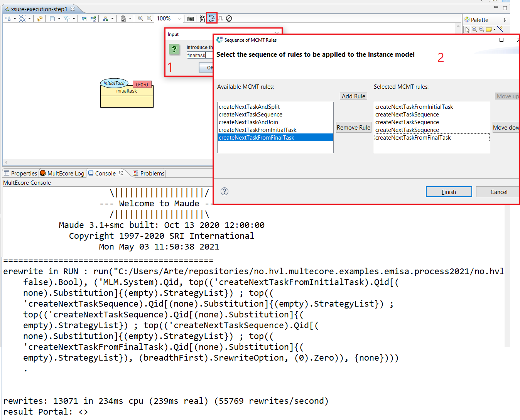Click the circle-slash stop icon in toolbar
The width and height of the screenshot is (520, 420).
229,19
